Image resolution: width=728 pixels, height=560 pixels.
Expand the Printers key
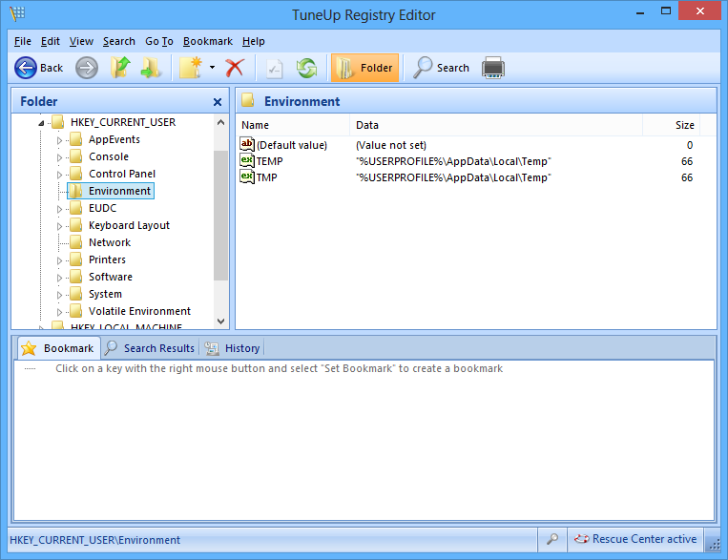pos(59,260)
